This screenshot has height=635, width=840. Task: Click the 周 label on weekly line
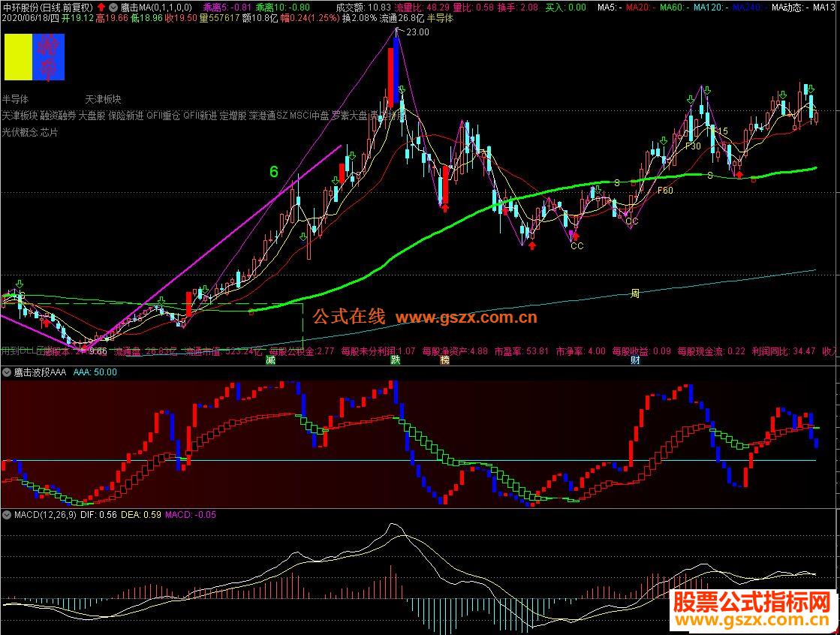click(x=635, y=293)
